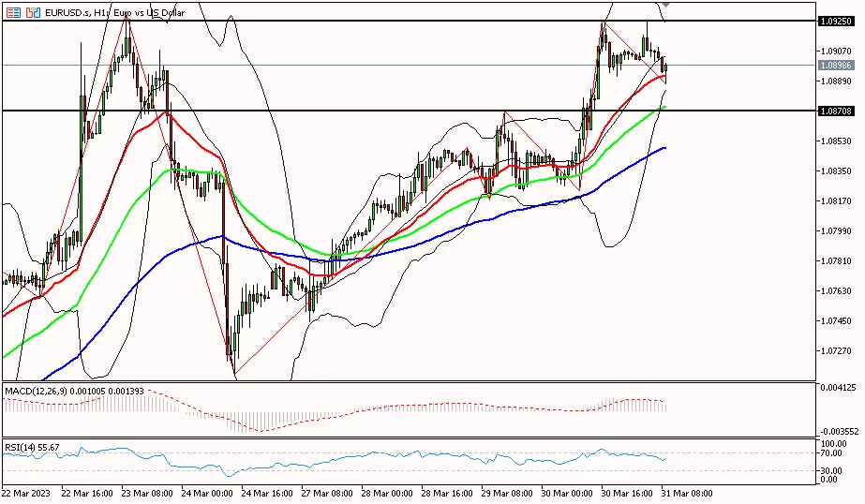Image resolution: width=865 pixels, height=504 pixels.
Task: Click the MACD scale value -0.003552
Action: tap(838, 432)
